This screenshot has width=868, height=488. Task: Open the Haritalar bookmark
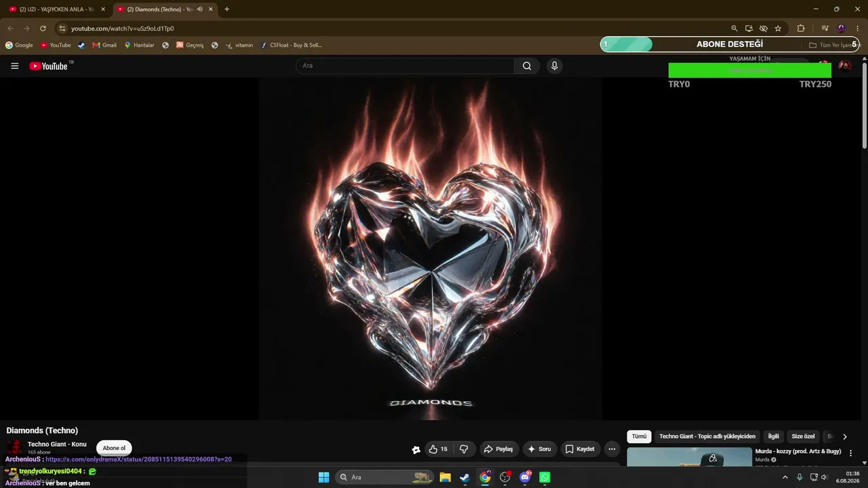coord(139,45)
